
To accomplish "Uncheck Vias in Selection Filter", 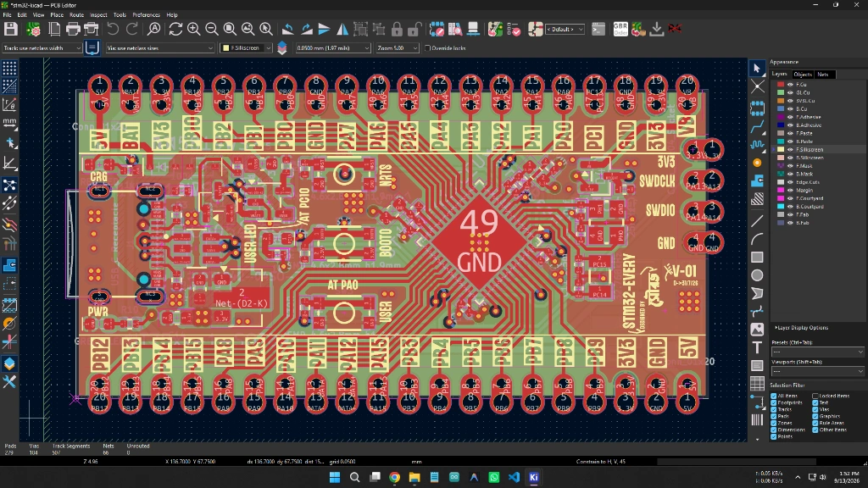I will pyautogui.click(x=815, y=409).
